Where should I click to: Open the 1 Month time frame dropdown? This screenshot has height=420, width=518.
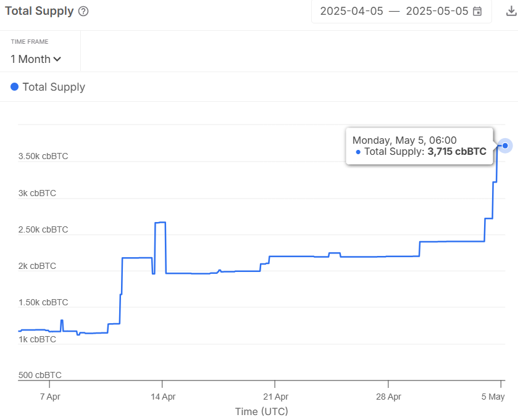tap(36, 59)
